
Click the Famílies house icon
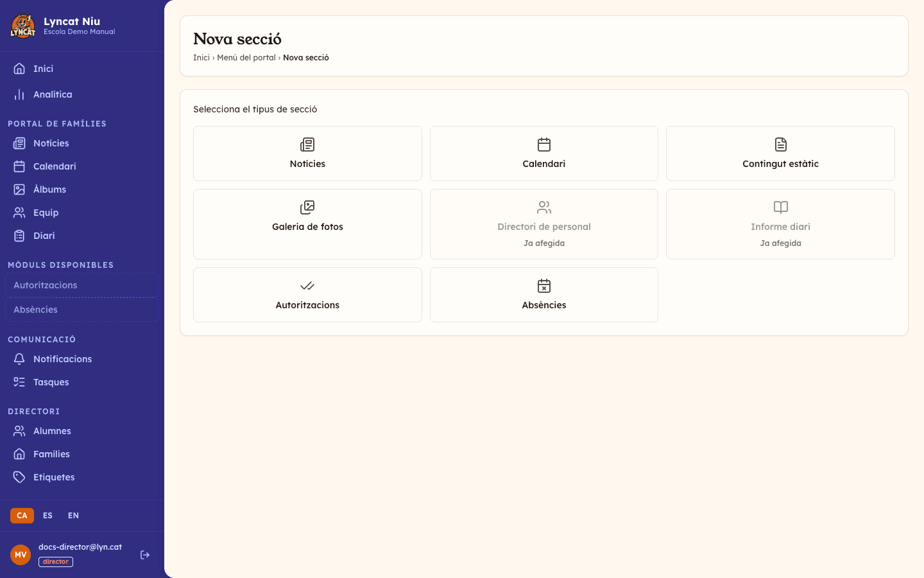[x=19, y=454]
